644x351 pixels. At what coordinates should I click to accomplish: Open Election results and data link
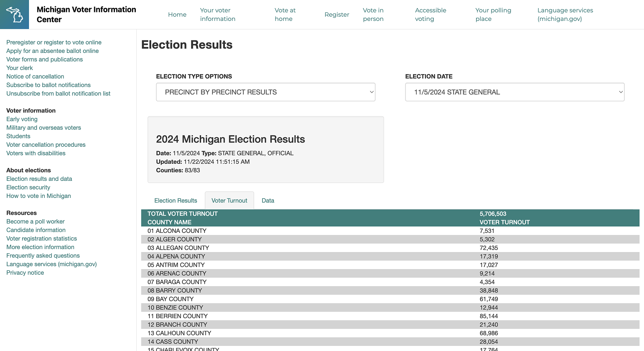[x=39, y=179]
